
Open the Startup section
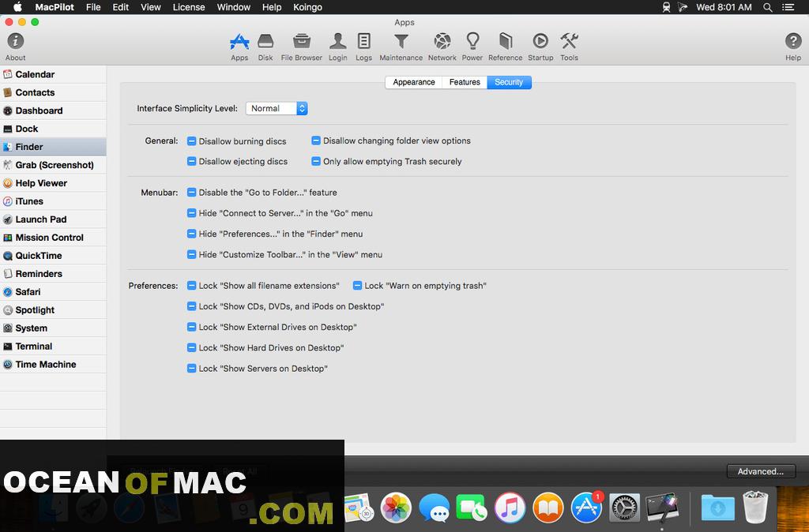click(540, 47)
